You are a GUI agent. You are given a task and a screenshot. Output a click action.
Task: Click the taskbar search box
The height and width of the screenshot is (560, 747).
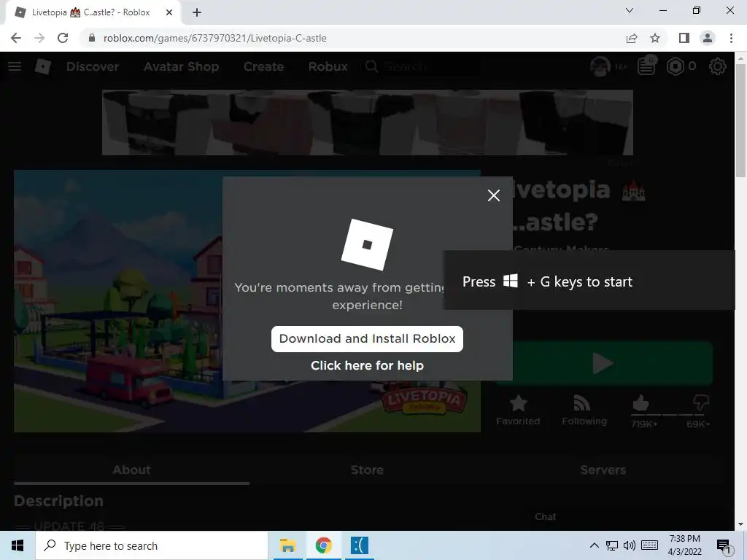pyautogui.click(x=152, y=545)
